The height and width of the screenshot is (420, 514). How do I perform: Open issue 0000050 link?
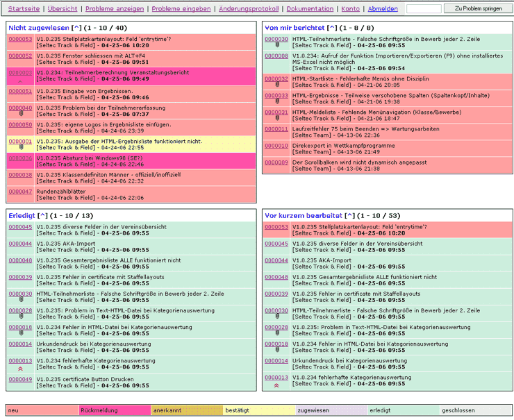click(x=20, y=124)
